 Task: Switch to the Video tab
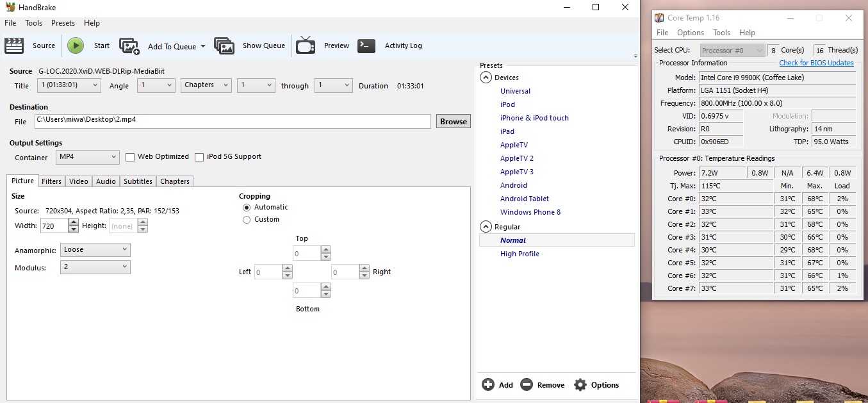tap(79, 181)
